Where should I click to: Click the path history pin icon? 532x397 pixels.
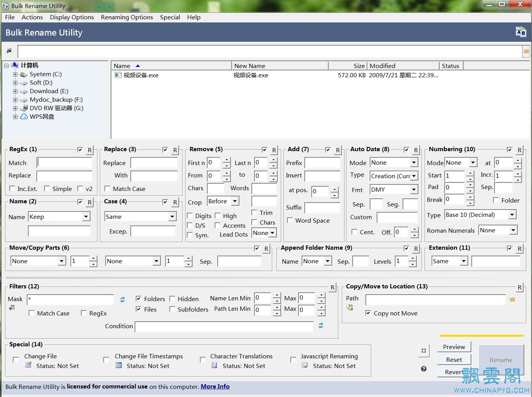tap(9, 51)
